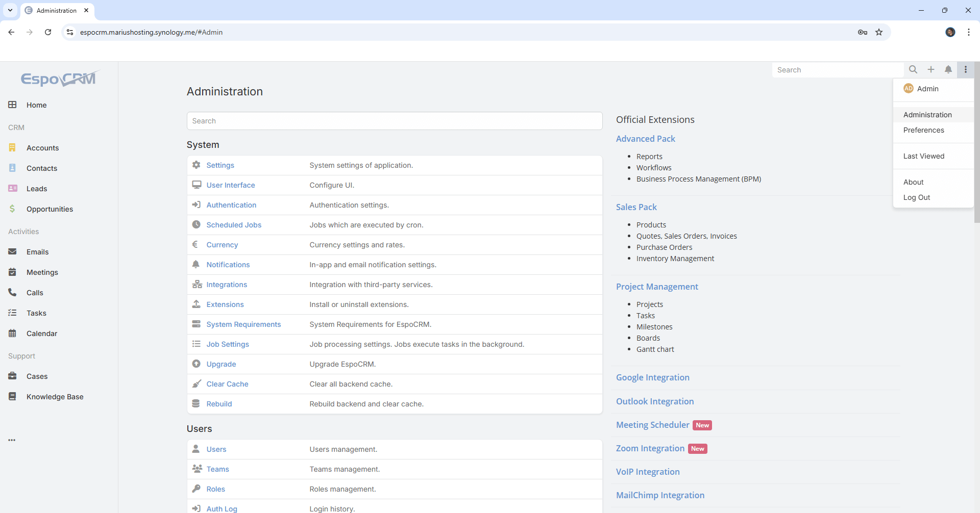Viewport: 980px width, 513px height.
Task: Open the notifications bell in top bar
Action: pos(948,69)
